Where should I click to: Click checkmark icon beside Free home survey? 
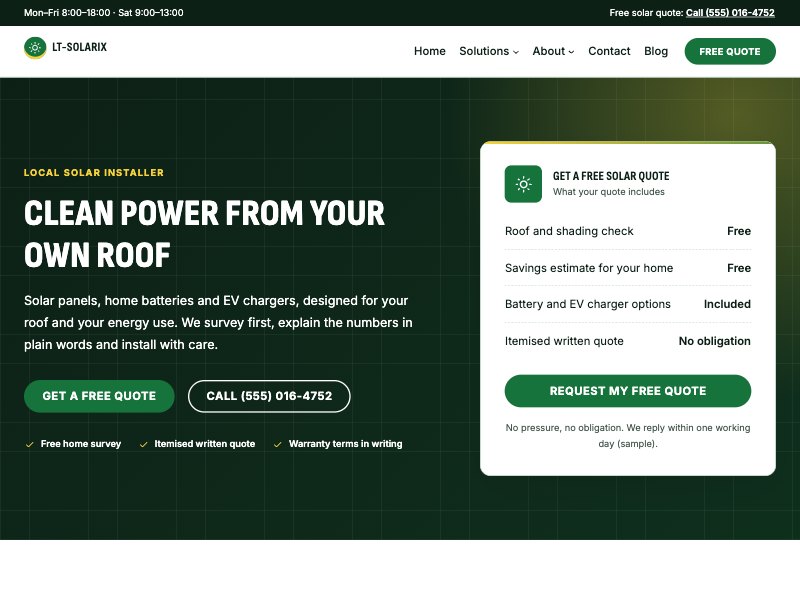point(30,444)
